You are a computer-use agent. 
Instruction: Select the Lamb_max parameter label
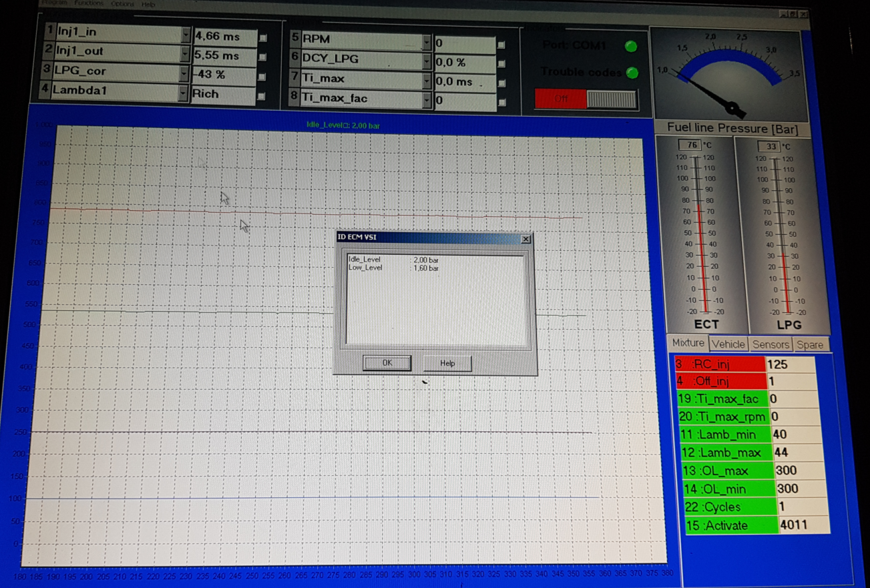[726, 453]
